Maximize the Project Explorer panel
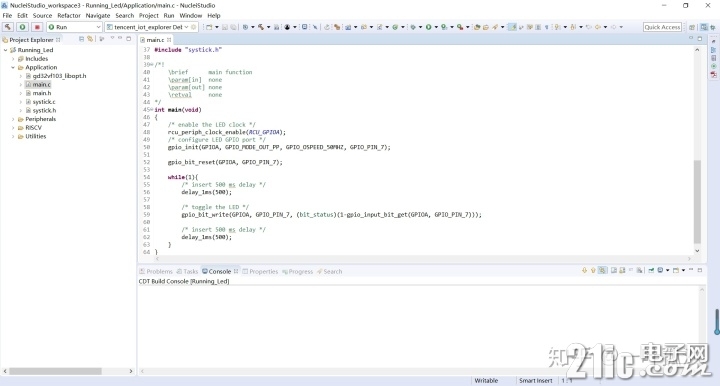Viewport: 720px width, 386px height. click(x=129, y=39)
